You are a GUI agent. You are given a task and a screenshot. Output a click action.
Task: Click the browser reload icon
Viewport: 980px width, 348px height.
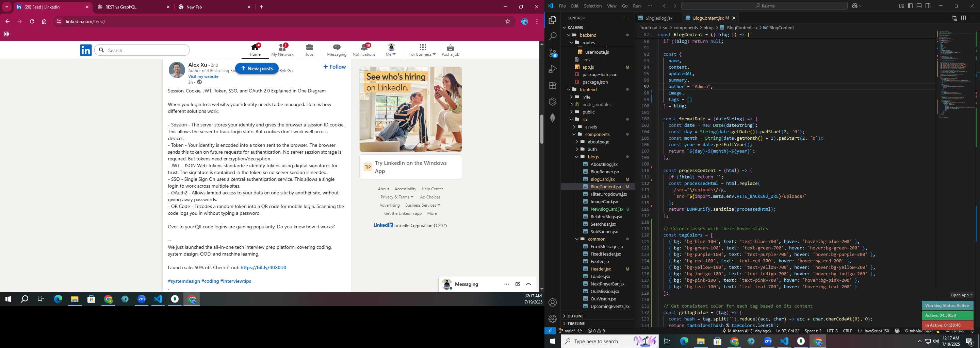point(32,22)
